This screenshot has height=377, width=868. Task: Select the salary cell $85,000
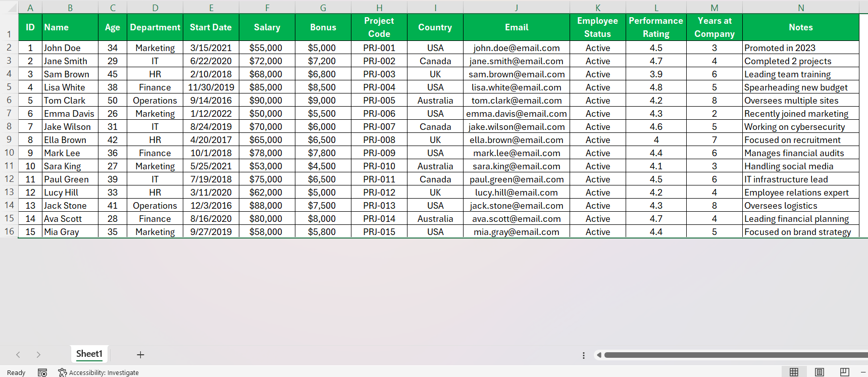pyautogui.click(x=267, y=87)
